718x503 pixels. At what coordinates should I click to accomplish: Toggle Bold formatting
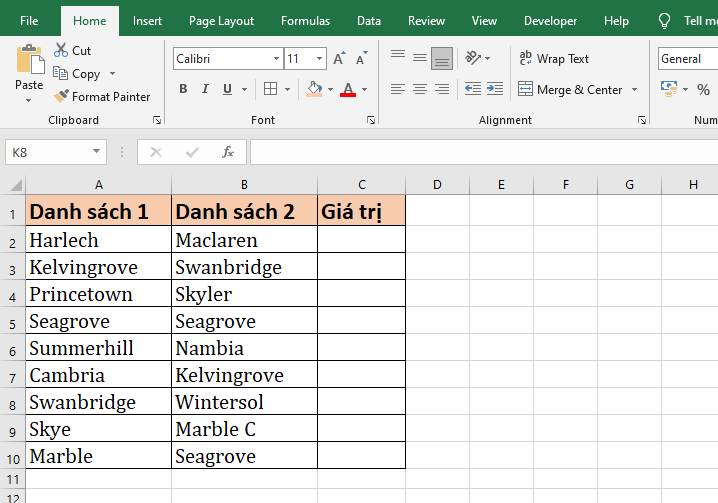[183, 89]
